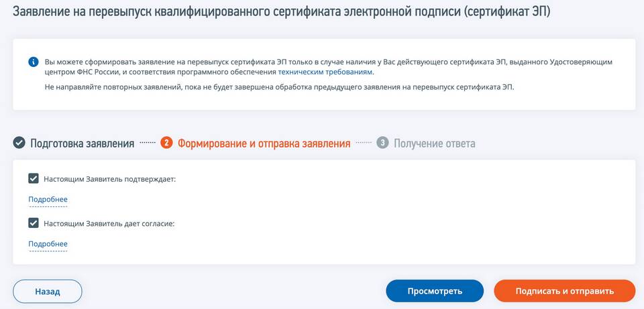
Task: Click the blue info icon in the notice
Action: click(33, 62)
